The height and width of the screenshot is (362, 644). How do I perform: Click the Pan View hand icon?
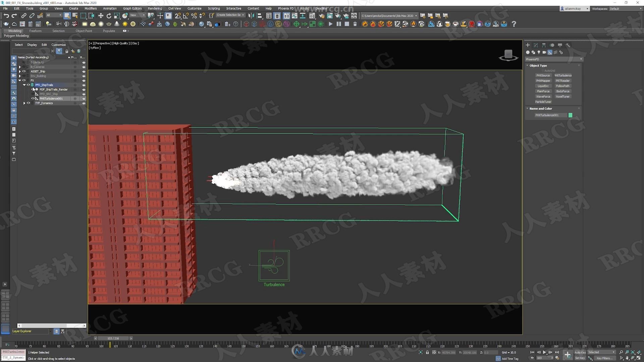point(627,358)
